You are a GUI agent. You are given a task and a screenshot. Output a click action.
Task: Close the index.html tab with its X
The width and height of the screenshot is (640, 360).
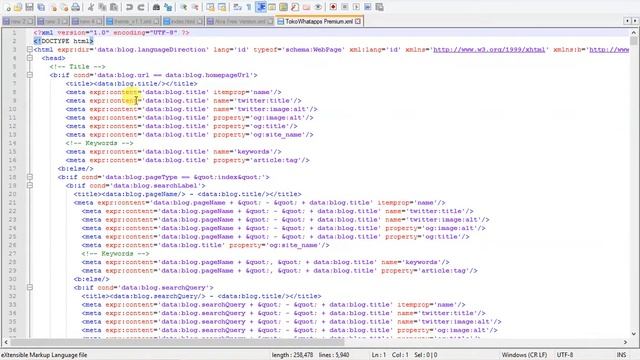pyautogui.click(x=200, y=21)
